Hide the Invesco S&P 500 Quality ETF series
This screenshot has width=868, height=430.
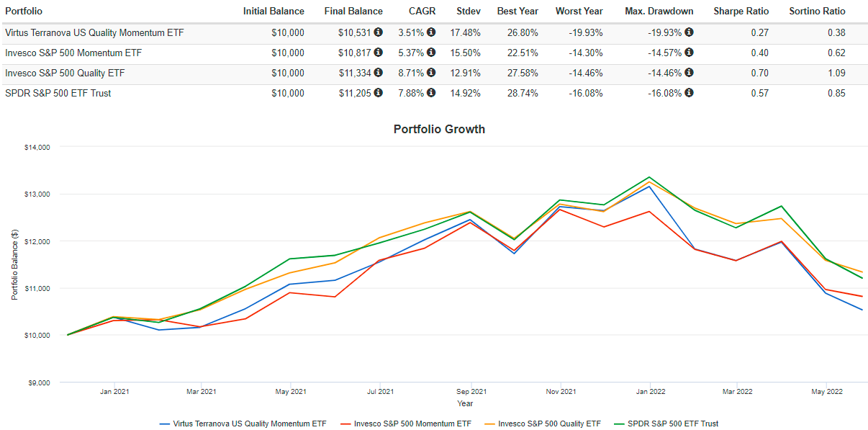(542, 424)
